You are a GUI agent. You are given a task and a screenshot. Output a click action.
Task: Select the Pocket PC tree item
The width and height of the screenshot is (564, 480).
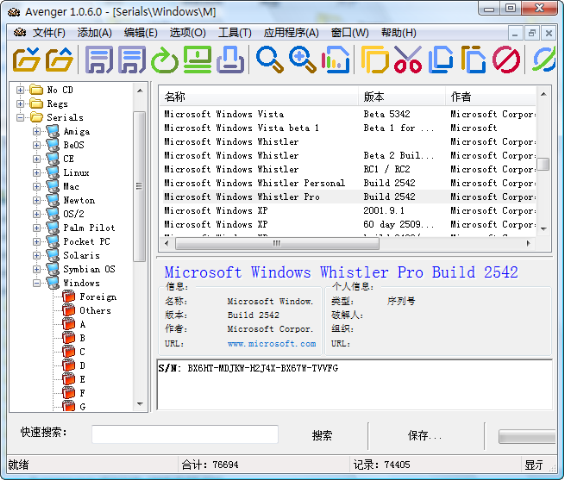coord(87,241)
